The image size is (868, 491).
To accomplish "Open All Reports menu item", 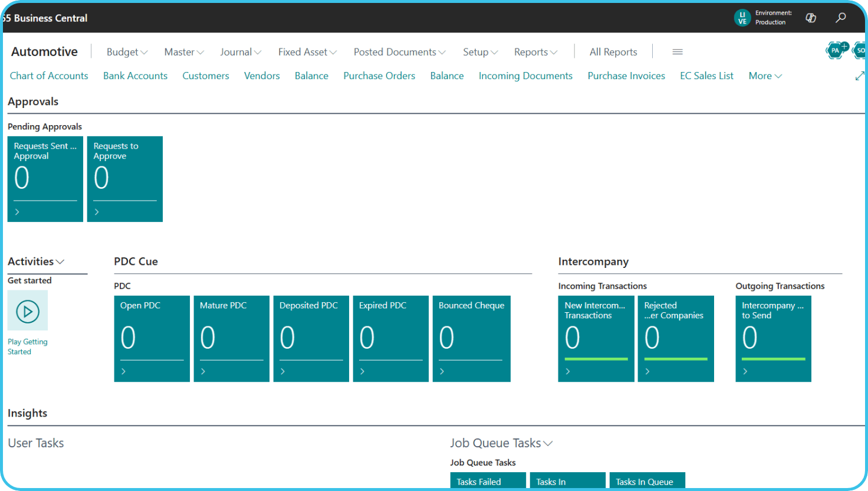I will pos(613,52).
